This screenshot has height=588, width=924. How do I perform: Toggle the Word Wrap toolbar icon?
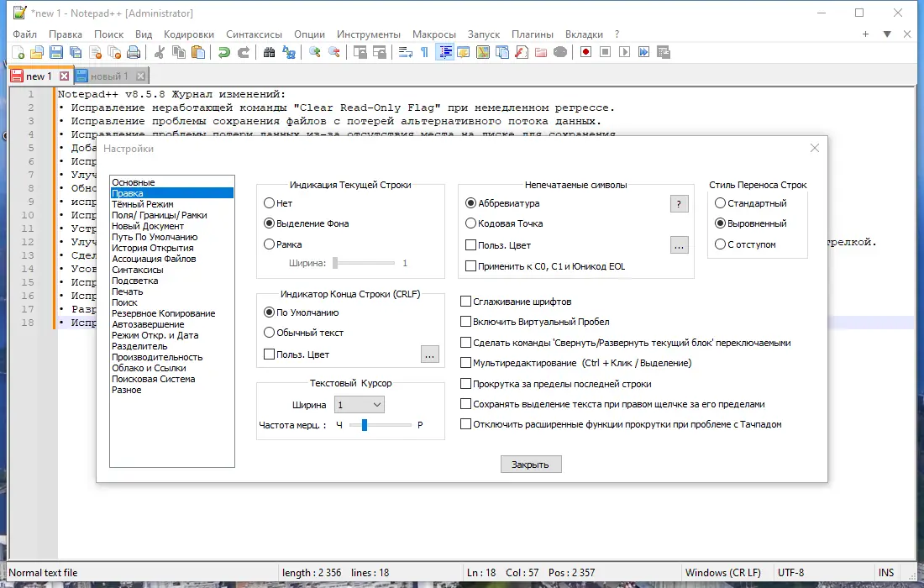pos(406,52)
